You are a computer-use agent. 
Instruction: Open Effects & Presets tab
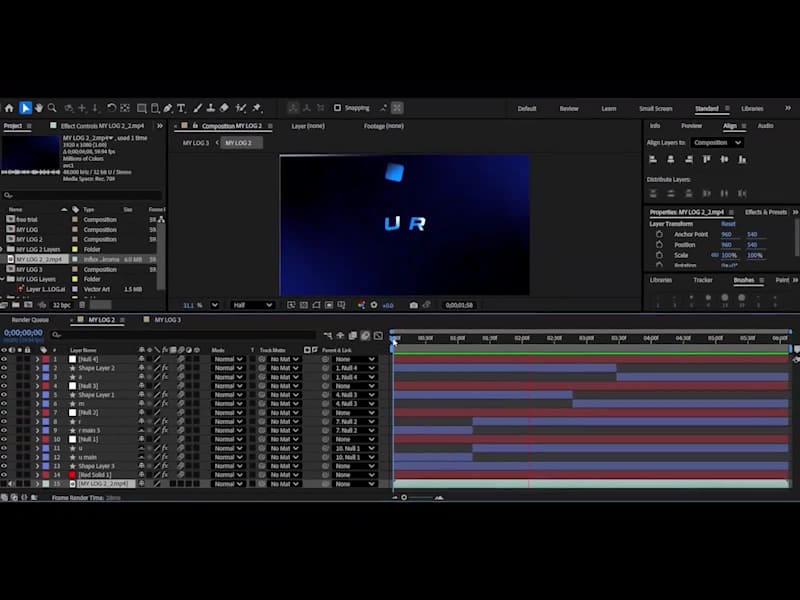[766, 212]
